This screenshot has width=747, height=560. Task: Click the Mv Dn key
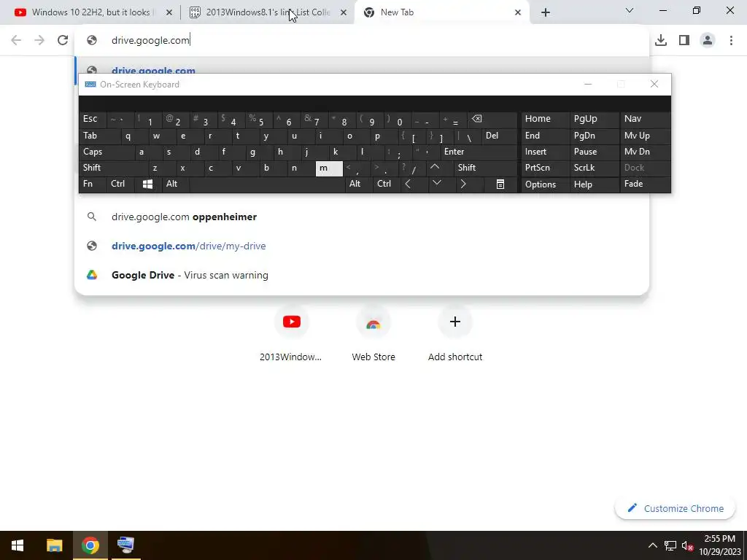645,152
